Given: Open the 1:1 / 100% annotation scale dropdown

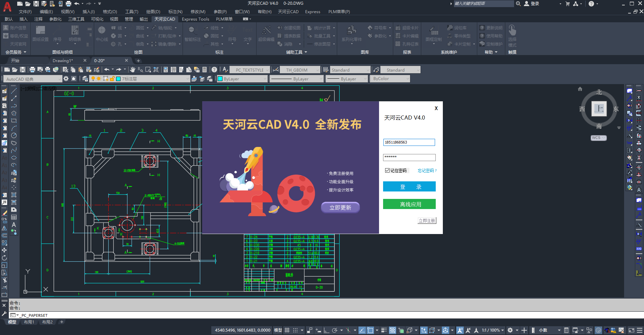Looking at the screenshot, I should 493,330.
